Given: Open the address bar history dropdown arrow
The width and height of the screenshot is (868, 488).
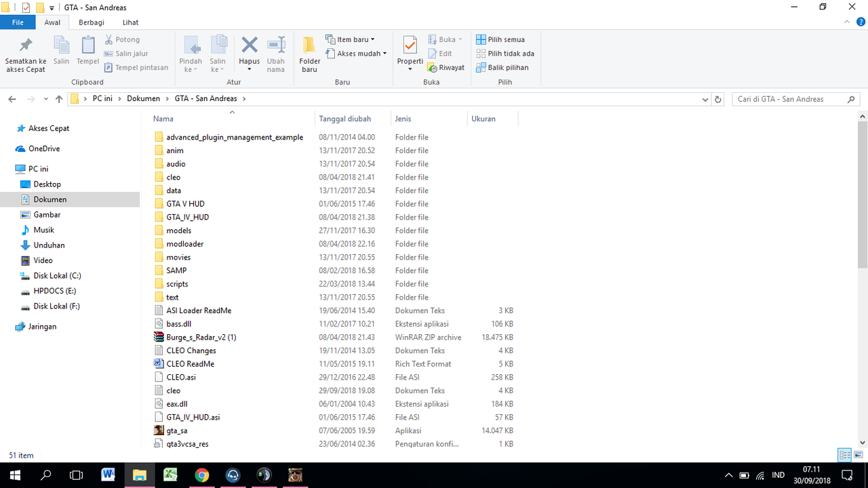Looking at the screenshot, I should tap(705, 99).
